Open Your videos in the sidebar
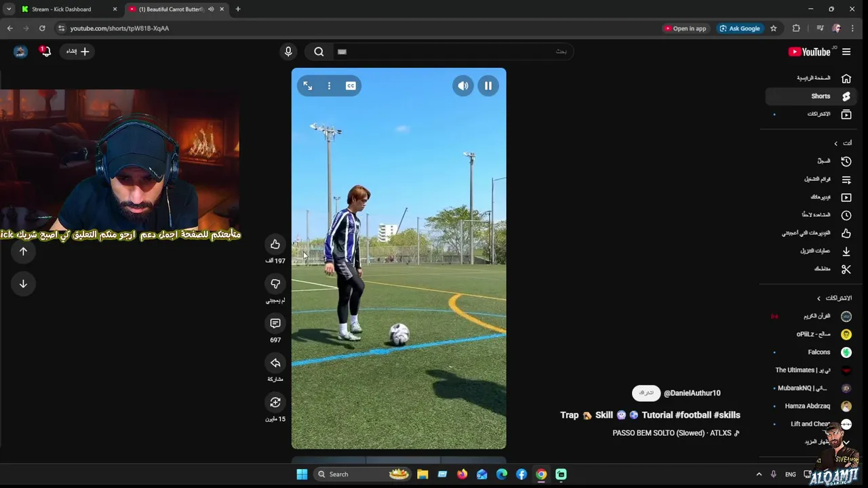The width and height of the screenshot is (868, 488). [x=812, y=197]
